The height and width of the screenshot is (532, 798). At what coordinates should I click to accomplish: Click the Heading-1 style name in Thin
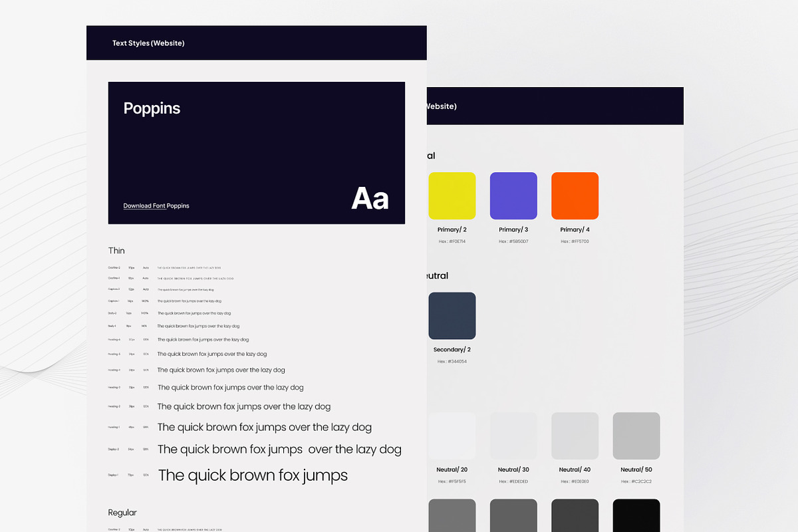[114, 428]
